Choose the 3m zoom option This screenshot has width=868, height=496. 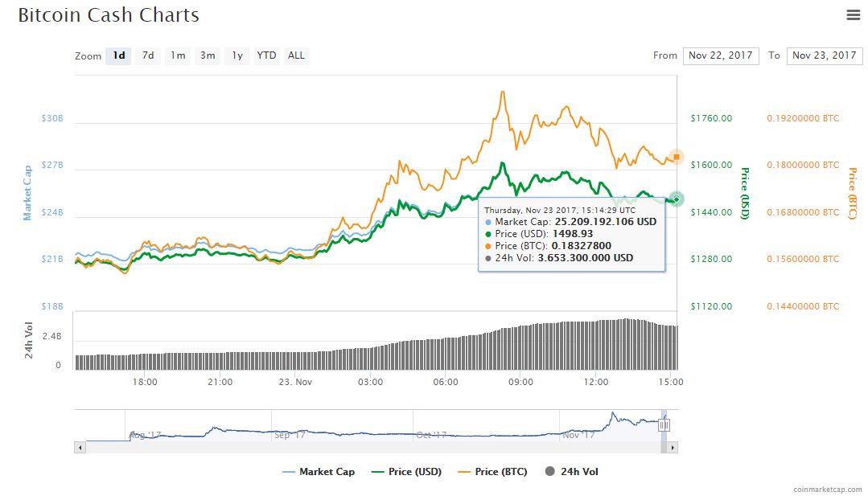pyautogui.click(x=208, y=55)
